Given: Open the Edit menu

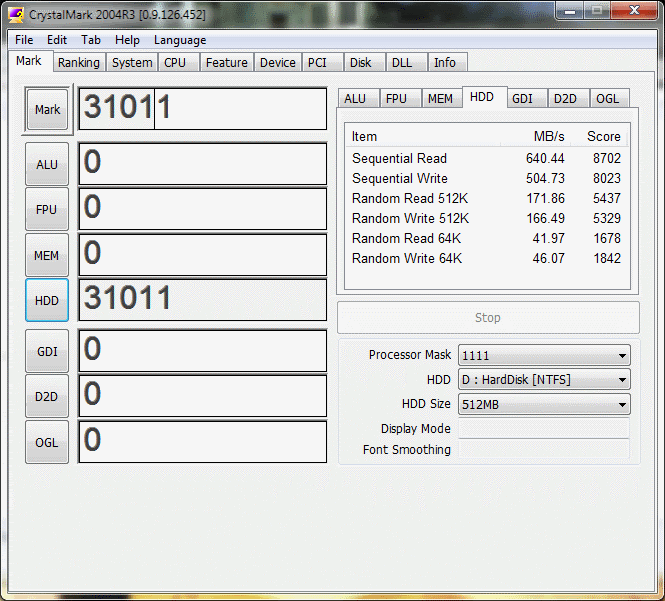Looking at the screenshot, I should (57, 40).
